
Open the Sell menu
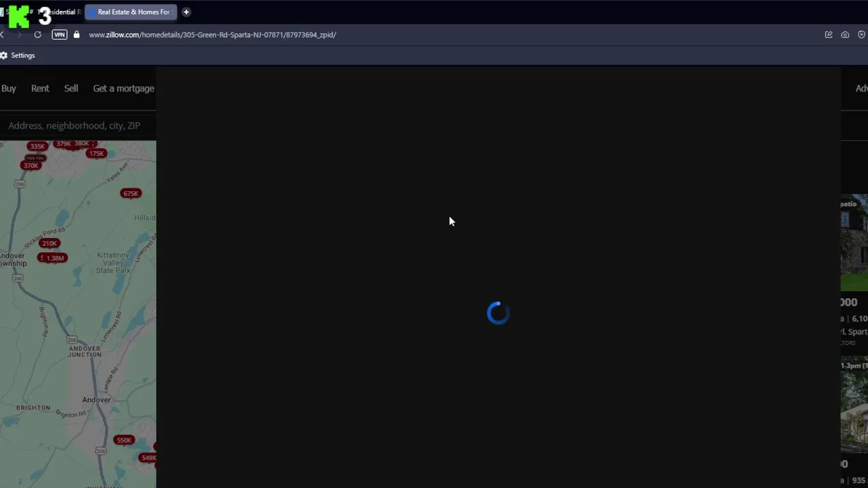tap(71, 88)
